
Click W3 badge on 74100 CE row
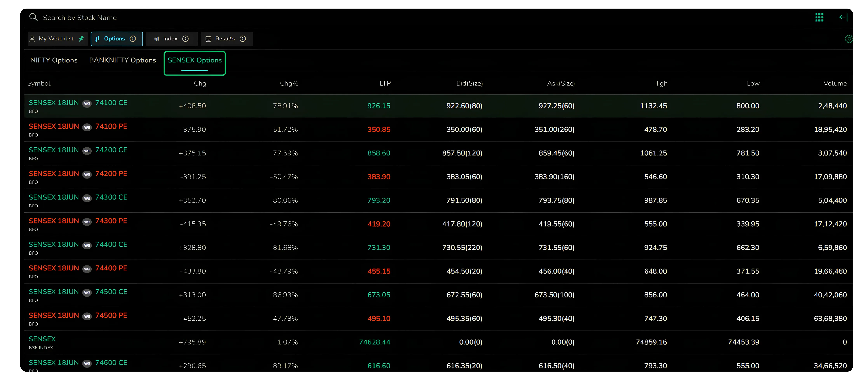(x=87, y=103)
